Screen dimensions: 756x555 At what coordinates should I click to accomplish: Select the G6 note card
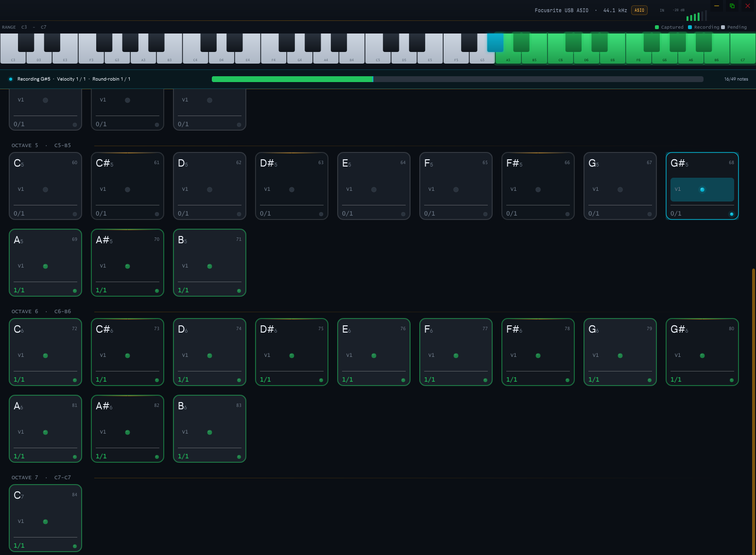(x=620, y=352)
